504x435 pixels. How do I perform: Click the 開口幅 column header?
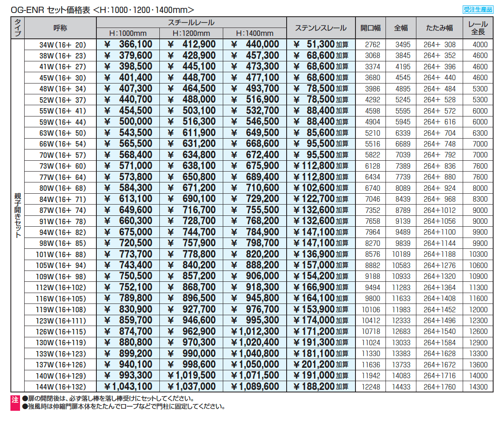[x=370, y=28]
